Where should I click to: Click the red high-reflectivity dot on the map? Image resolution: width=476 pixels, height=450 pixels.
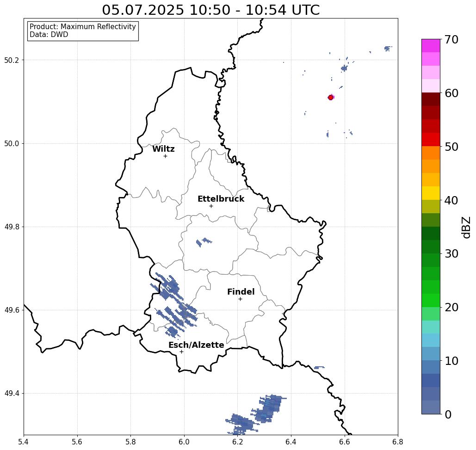click(x=331, y=98)
